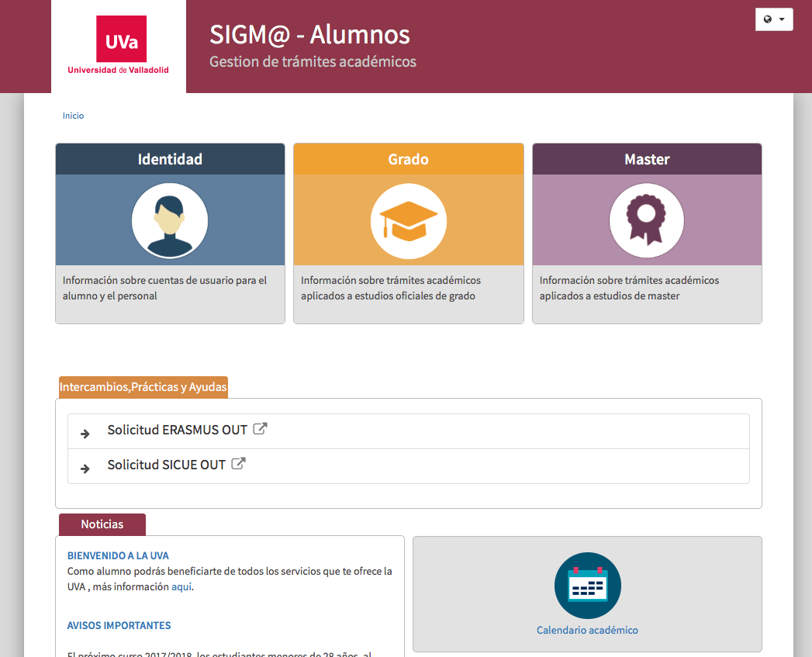
Task: Open the language globe dropdown
Action: [774, 19]
